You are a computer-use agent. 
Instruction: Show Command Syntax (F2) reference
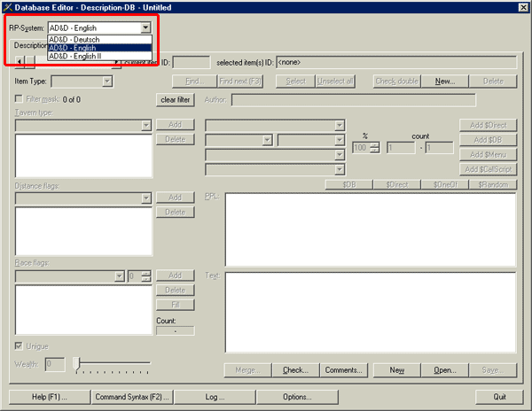pos(131,396)
